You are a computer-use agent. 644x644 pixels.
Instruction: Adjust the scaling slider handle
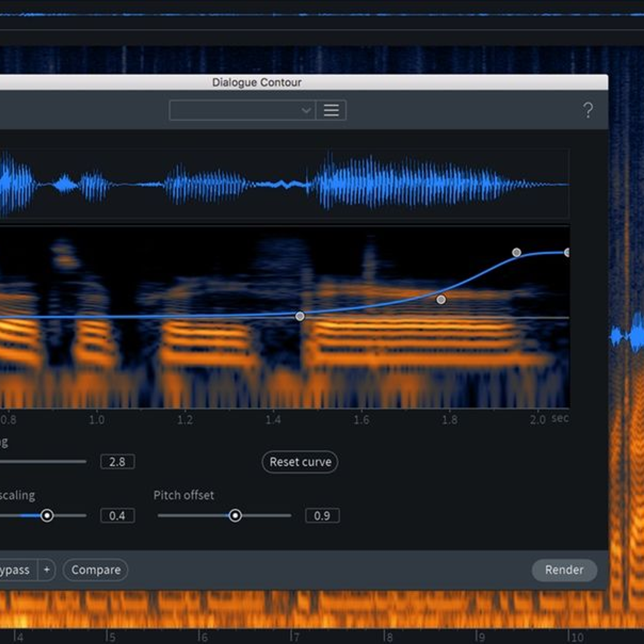click(47, 515)
